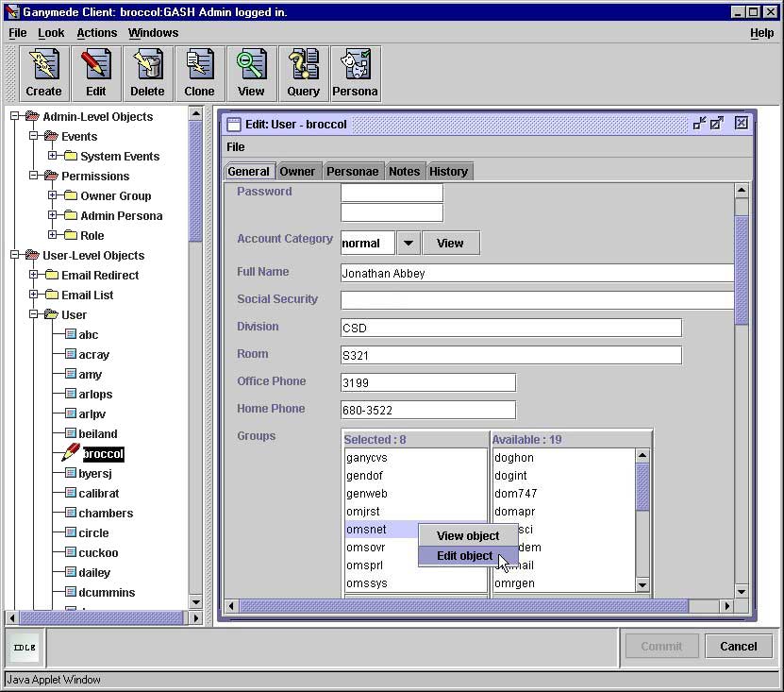
Task: Click the Cancel button
Action: point(738,647)
